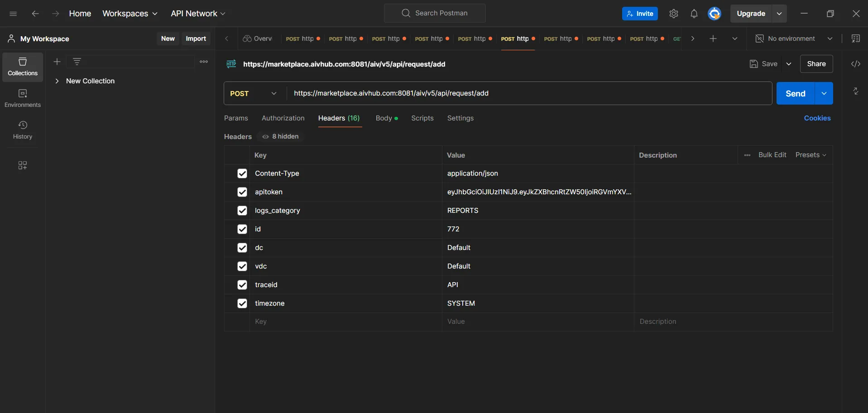Open Postman settings gear

click(674, 14)
